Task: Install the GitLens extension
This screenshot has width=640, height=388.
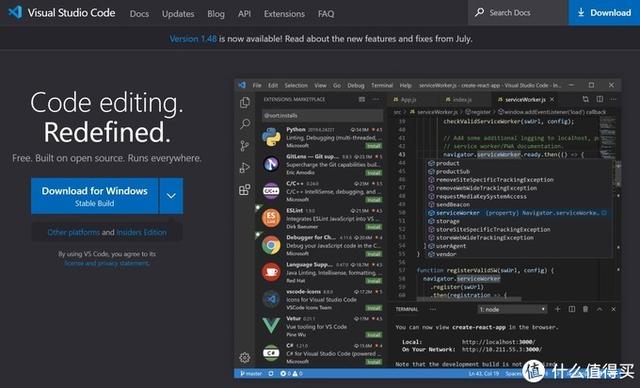Action: click(x=373, y=173)
